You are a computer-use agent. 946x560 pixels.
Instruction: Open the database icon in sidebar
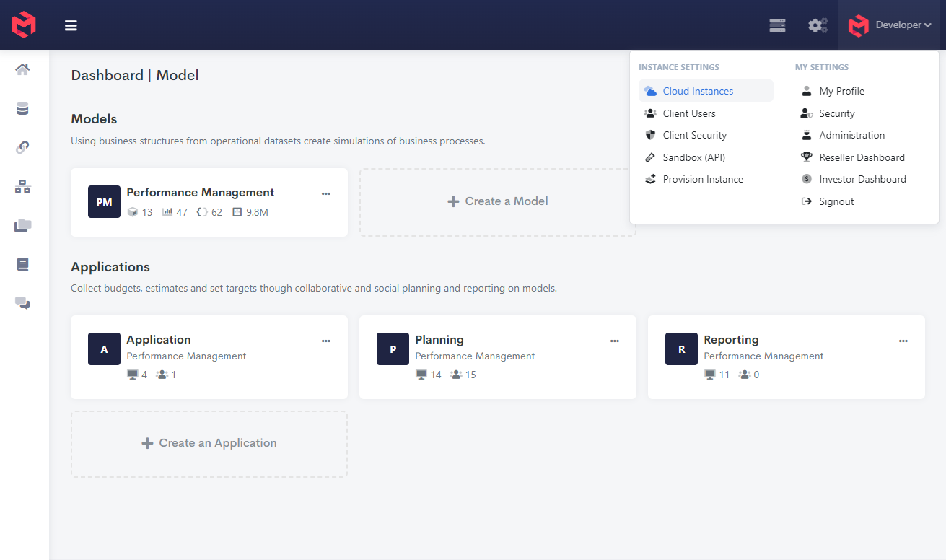22,108
